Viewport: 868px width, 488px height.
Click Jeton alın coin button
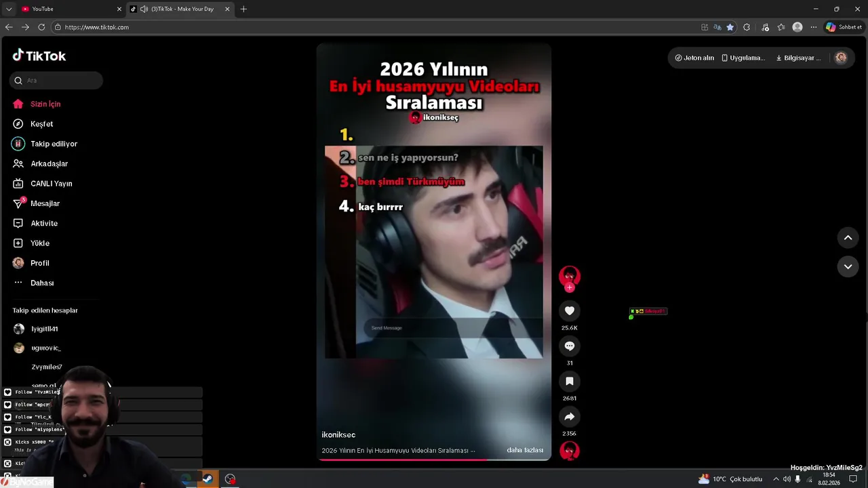pyautogui.click(x=694, y=58)
